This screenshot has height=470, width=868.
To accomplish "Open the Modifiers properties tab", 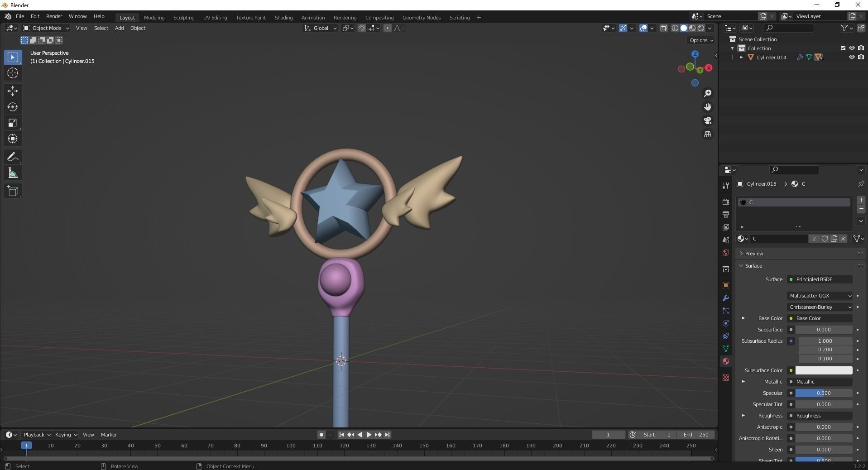I will click(726, 298).
